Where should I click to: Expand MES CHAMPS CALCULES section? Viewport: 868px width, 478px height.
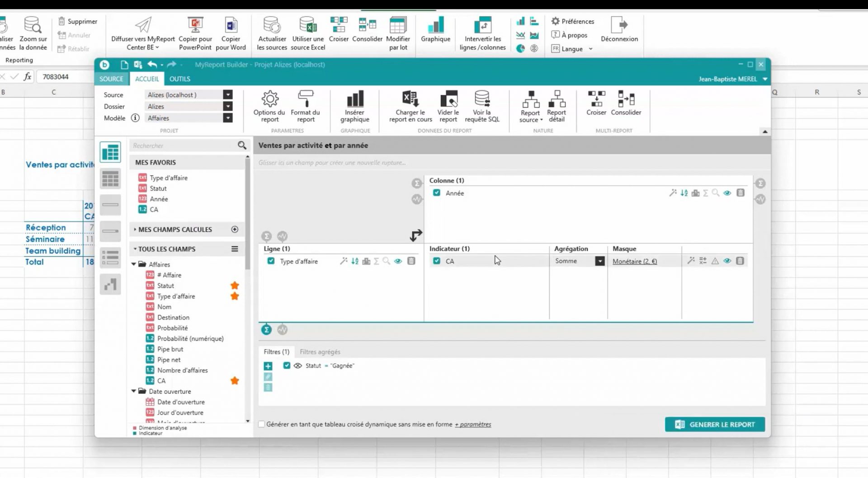(x=135, y=230)
